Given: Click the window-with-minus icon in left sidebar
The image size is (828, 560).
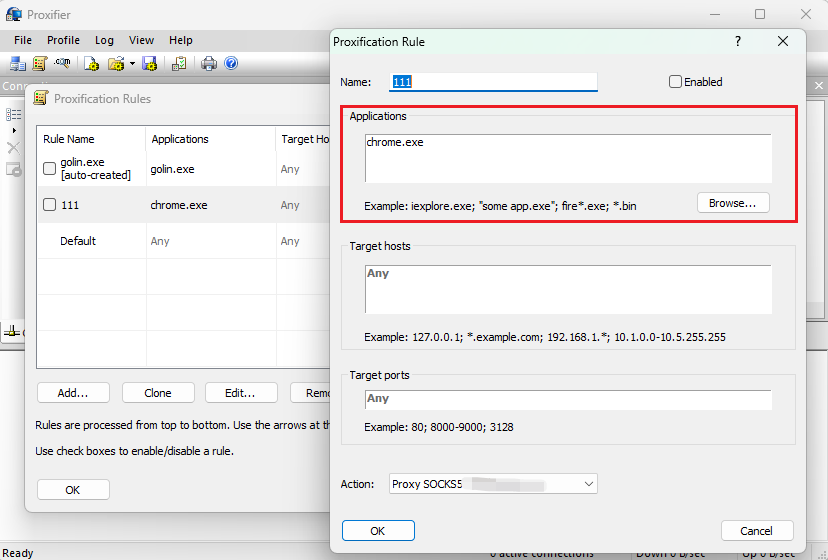Looking at the screenshot, I should 13,170.
